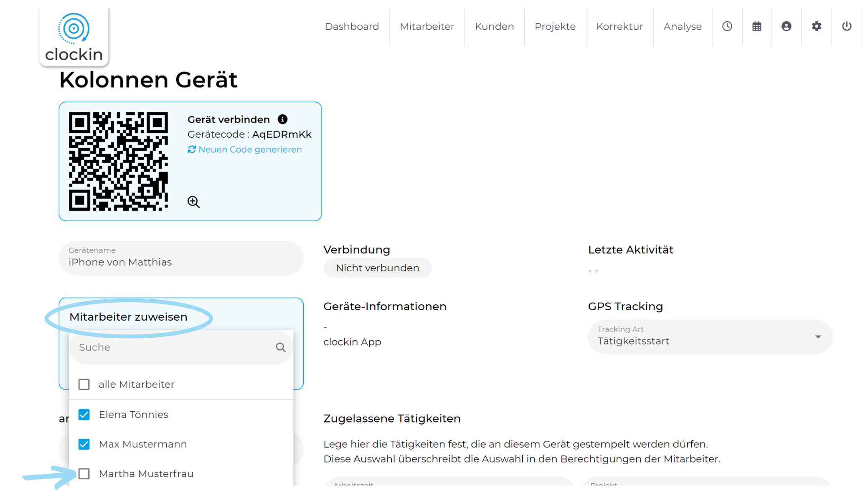Image resolution: width=868 pixels, height=498 pixels.
Task: Go to Dashboard menu
Action: 352,26
